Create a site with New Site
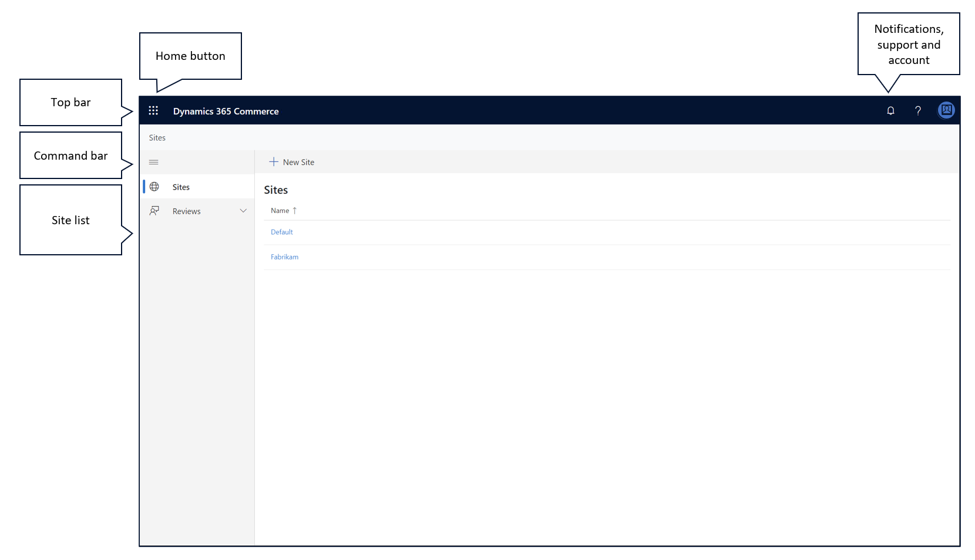 tap(297, 161)
